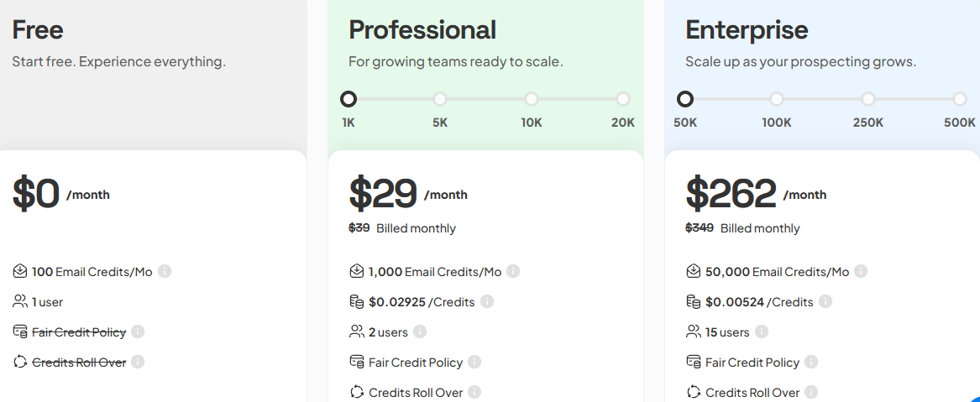Click info icon beside Free plan Credits Roll Over
The width and height of the screenshot is (980, 402).
pos(138,362)
